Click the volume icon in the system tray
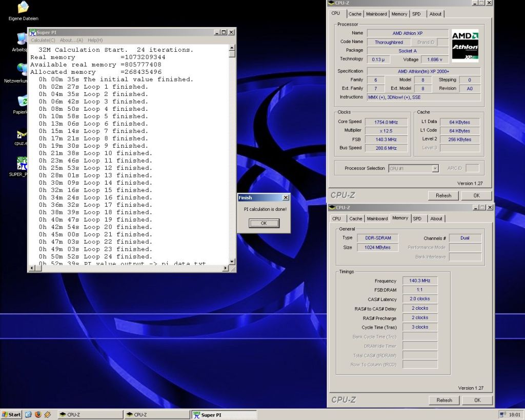The image size is (525, 420). tap(502, 415)
